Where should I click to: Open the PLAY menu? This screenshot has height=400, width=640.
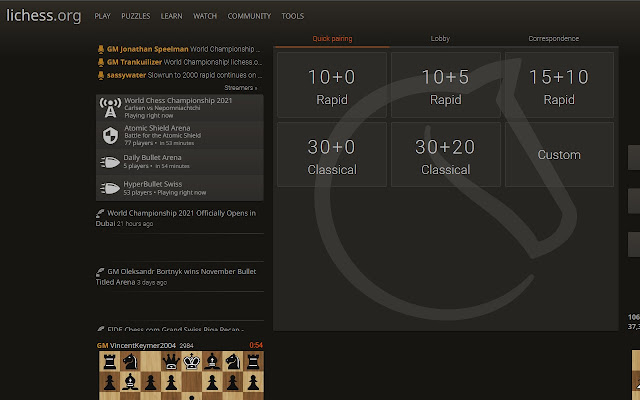coord(102,16)
